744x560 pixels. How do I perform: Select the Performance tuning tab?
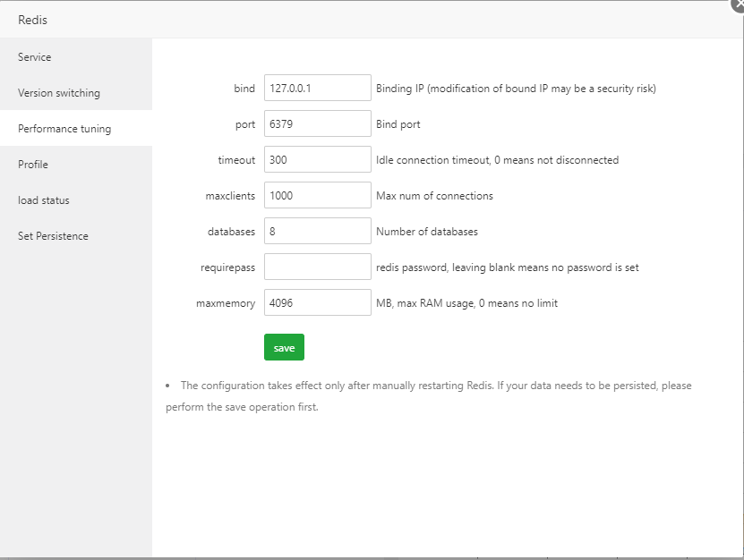point(64,129)
